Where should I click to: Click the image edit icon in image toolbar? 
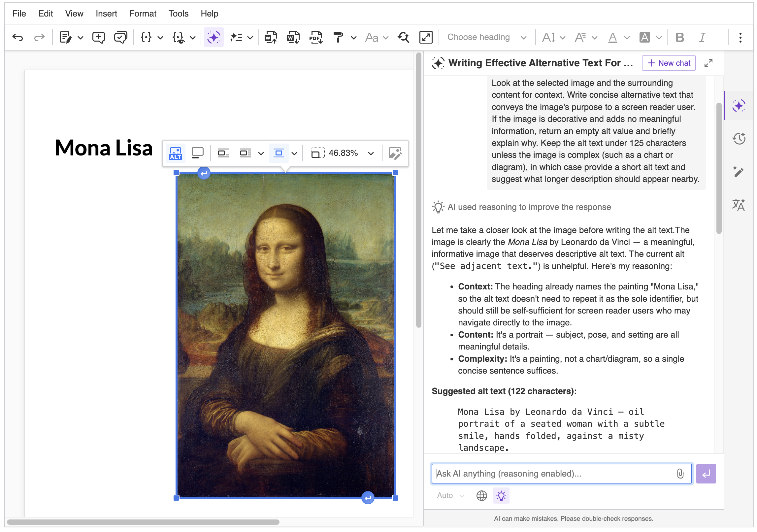tap(395, 153)
